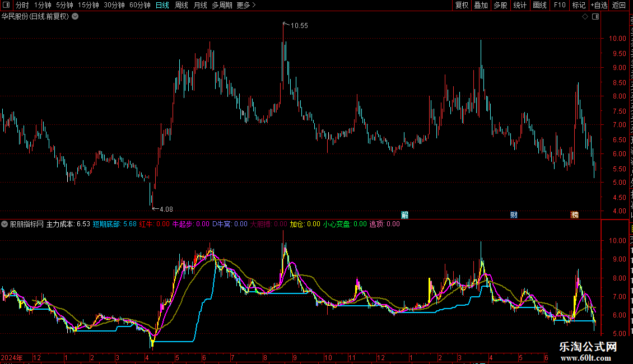Click the 榜 marker icon on chart
Viewport: 633px width, 364px height.
pos(575,214)
